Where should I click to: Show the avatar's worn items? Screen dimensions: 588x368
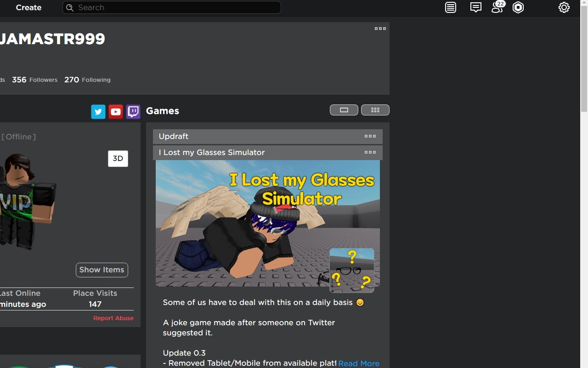coord(102,270)
